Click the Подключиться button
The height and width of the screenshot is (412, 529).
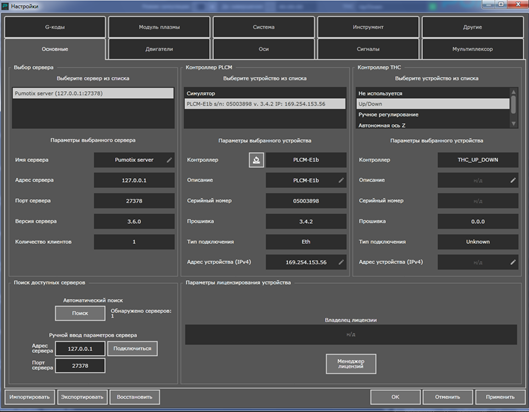[x=132, y=349]
